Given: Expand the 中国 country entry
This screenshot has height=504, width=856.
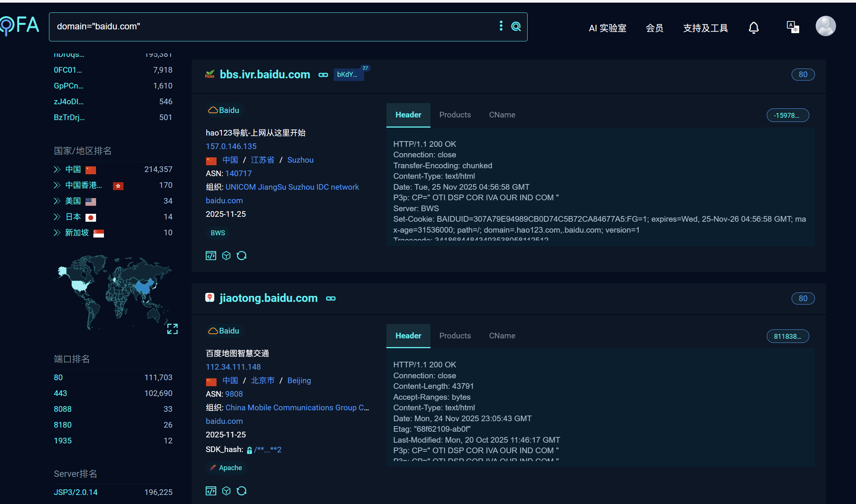Looking at the screenshot, I should point(57,169).
